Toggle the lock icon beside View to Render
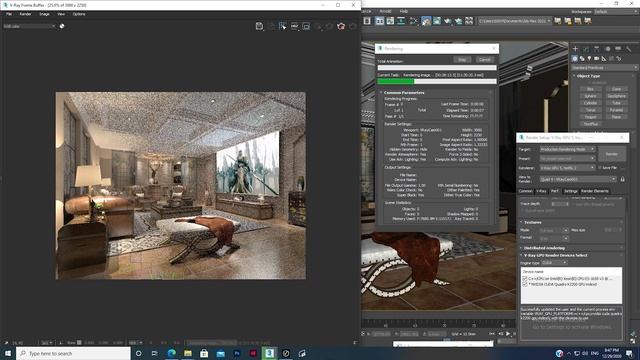The image size is (640, 360). (622, 179)
